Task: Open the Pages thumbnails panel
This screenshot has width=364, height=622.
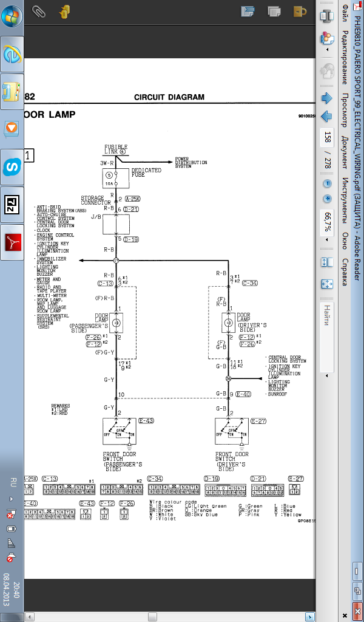Action: coord(274,11)
